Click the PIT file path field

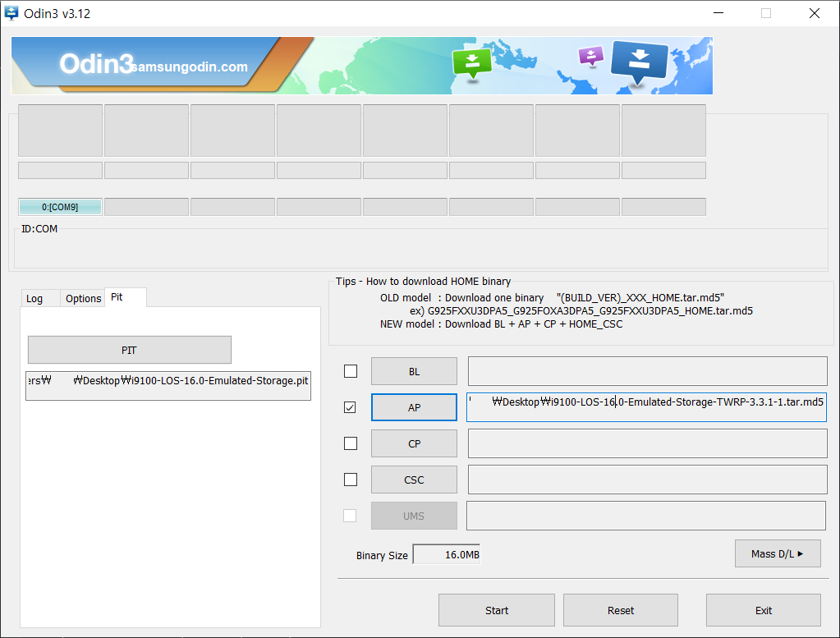[168, 386]
